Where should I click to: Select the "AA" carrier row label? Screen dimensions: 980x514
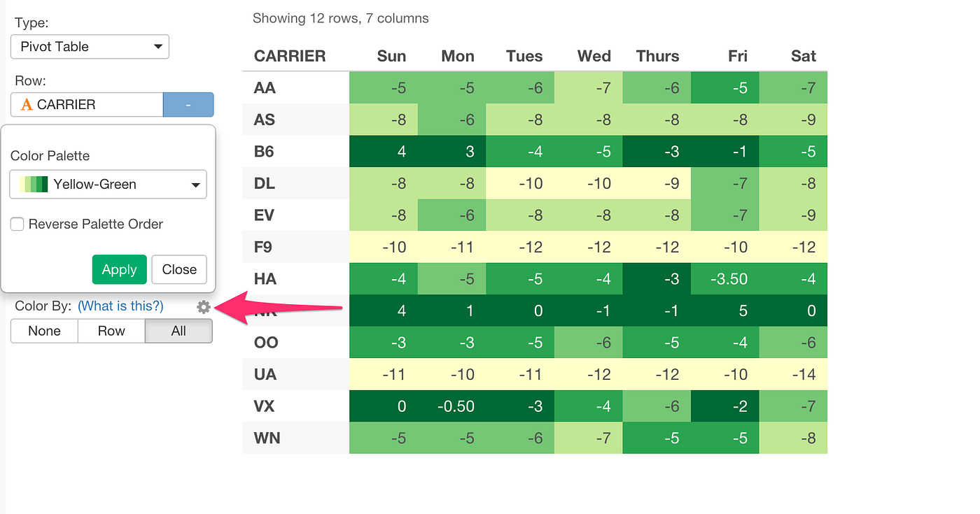coord(264,87)
